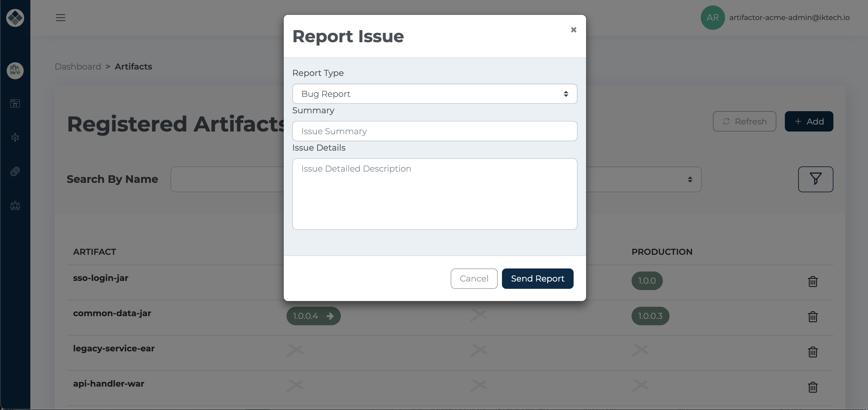Click the AR user avatar
Image resolution: width=868 pixels, height=410 pixels.
tap(712, 18)
